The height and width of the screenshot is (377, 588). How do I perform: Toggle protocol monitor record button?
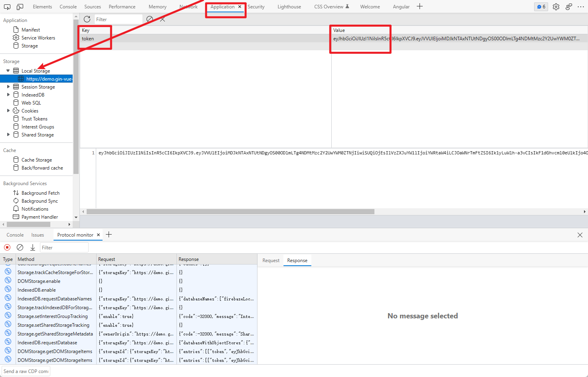[x=7, y=247]
